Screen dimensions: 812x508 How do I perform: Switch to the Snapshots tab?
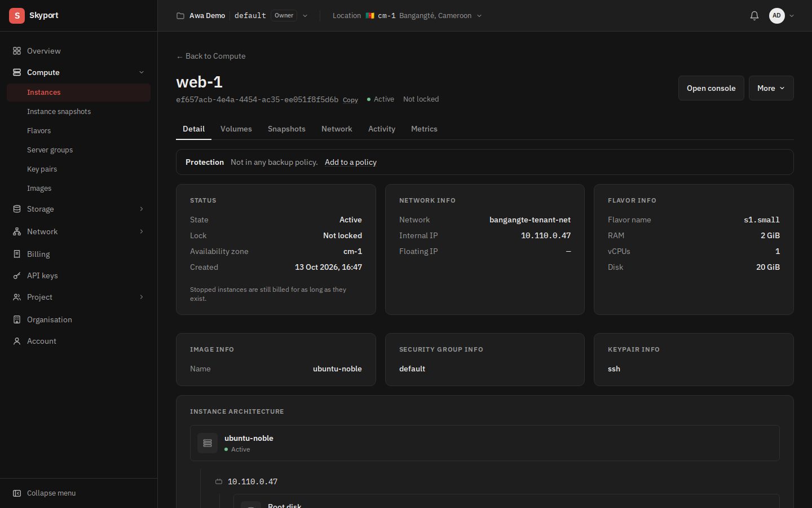286,129
